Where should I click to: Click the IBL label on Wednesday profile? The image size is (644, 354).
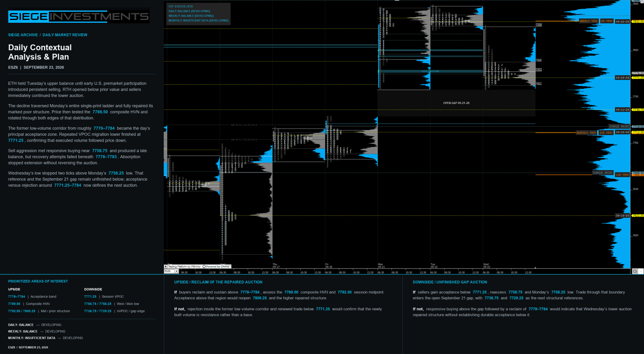pyautogui.click(x=539, y=70)
